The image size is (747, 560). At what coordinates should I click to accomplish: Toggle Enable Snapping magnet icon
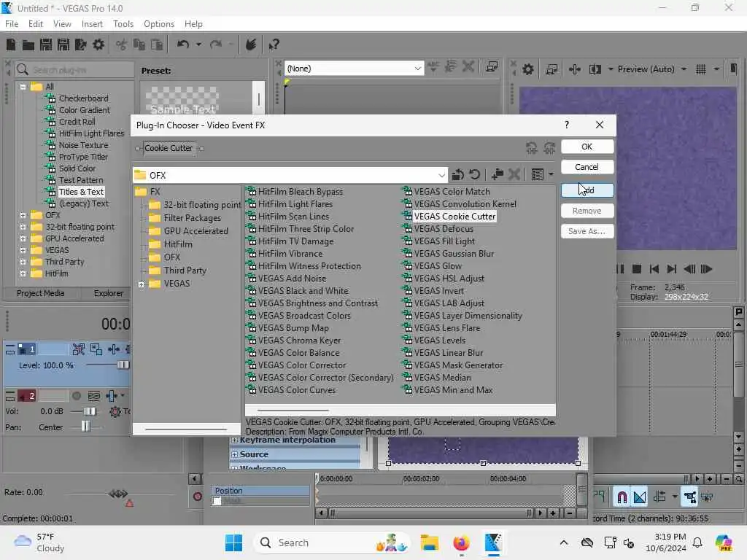[622, 497]
